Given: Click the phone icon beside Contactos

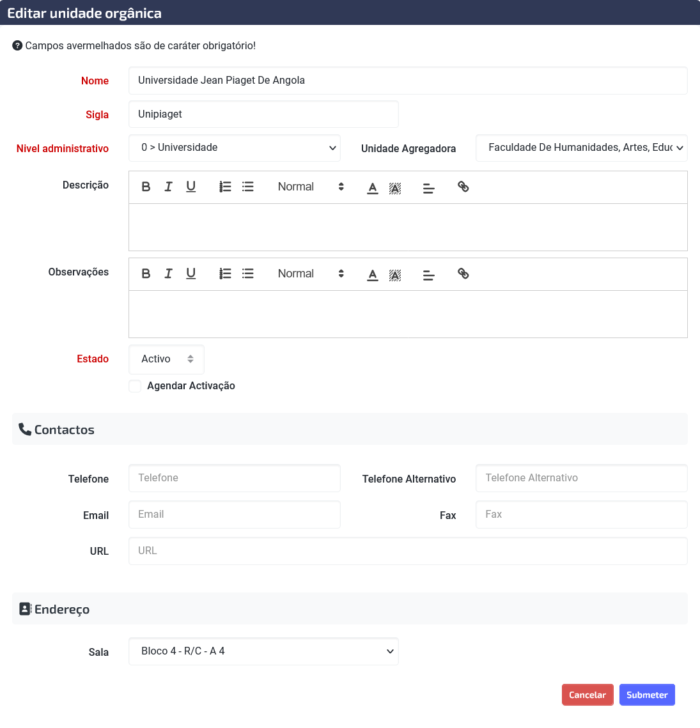Looking at the screenshot, I should coord(25,430).
